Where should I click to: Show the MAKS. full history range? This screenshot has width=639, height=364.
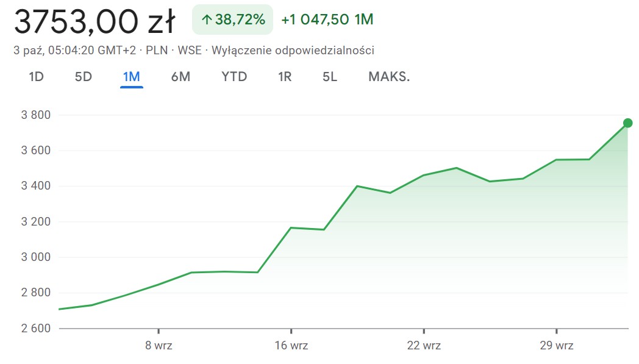(389, 77)
